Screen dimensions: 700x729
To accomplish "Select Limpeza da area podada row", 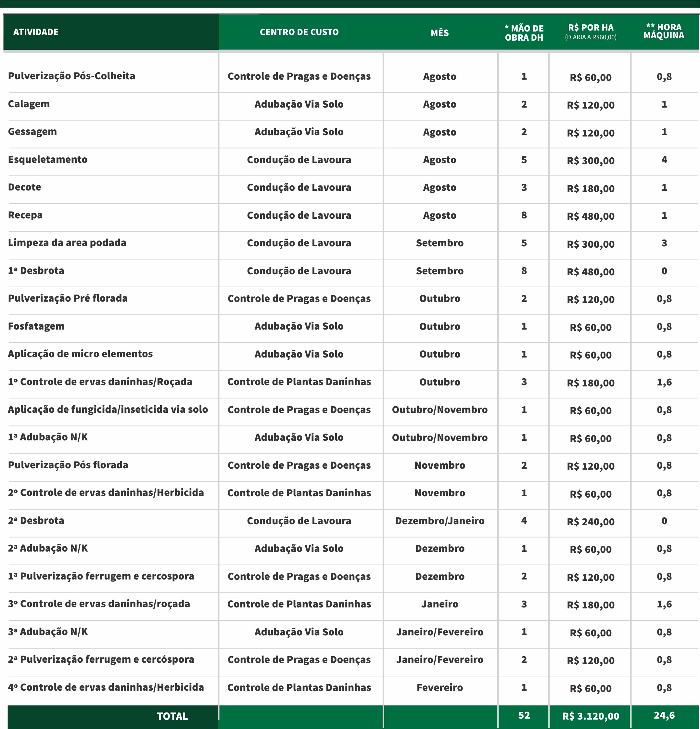I will pos(67,243).
